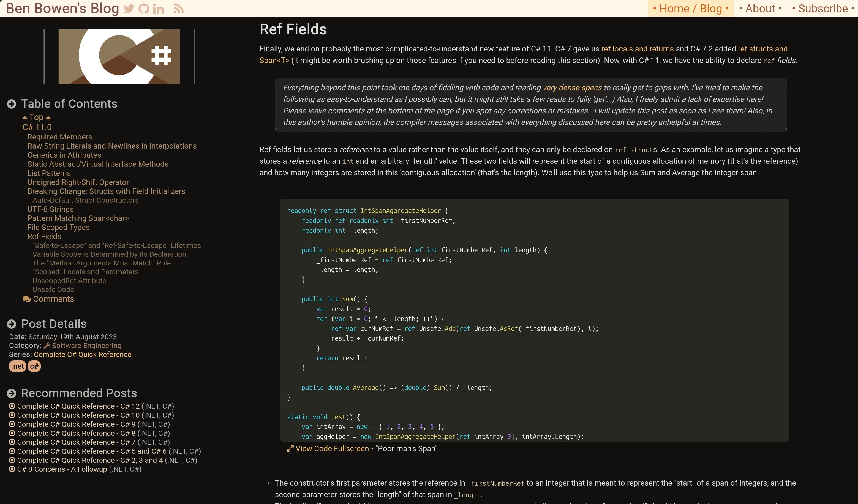Open 'ref locals and returns' link
858x504 pixels.
point(637,49)
